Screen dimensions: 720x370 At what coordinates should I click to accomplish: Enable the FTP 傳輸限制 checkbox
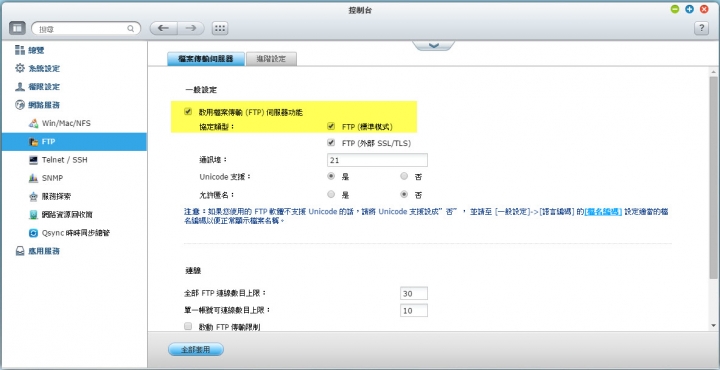click(x=187, y=326)
